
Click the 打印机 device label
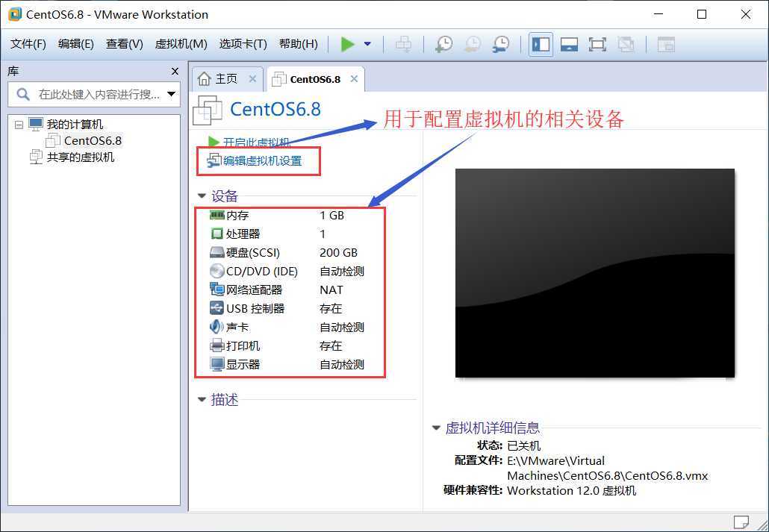click(243, 345)
